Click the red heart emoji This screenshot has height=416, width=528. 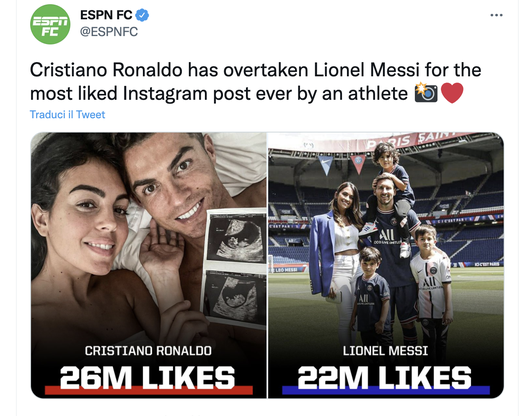pos(452,93)
